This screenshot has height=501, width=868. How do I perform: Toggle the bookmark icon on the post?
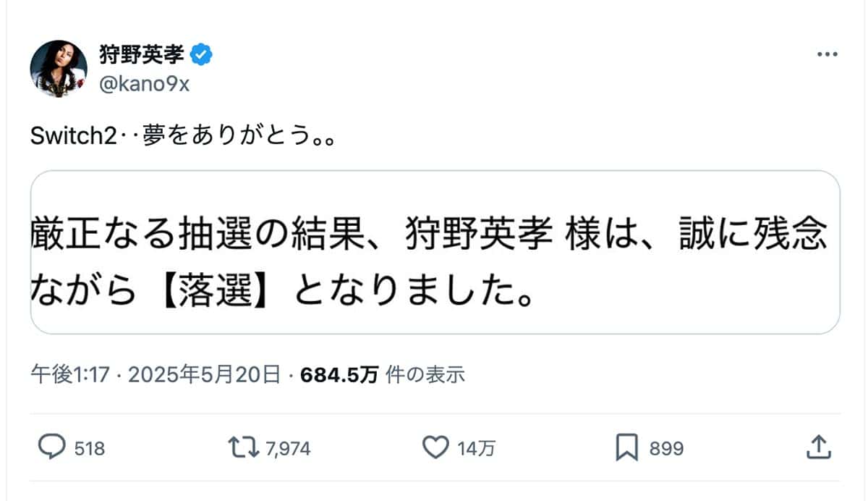click(x=626, y=447)
